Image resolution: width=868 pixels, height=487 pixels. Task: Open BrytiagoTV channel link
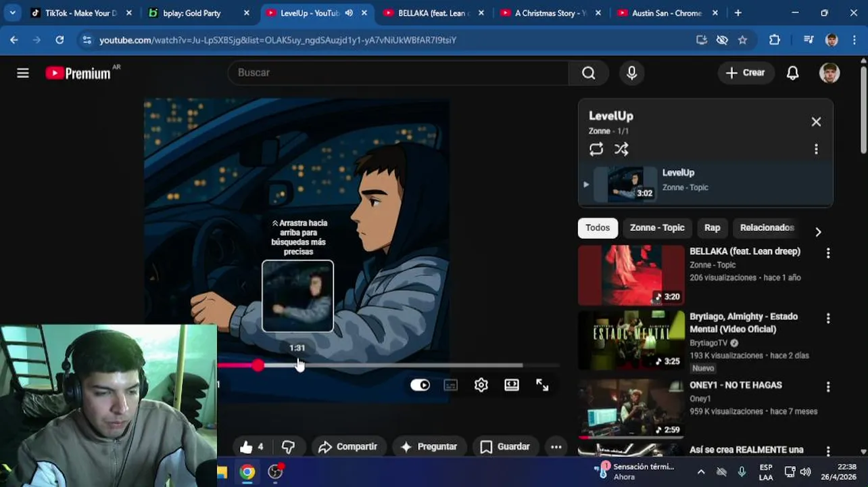pyautogui.click(x=708, y=343)
